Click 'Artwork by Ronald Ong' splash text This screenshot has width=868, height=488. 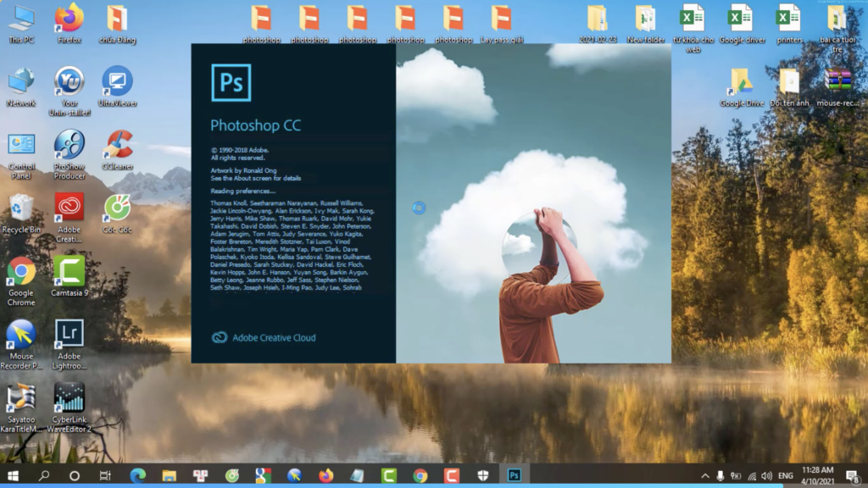(x=243, y=170)
